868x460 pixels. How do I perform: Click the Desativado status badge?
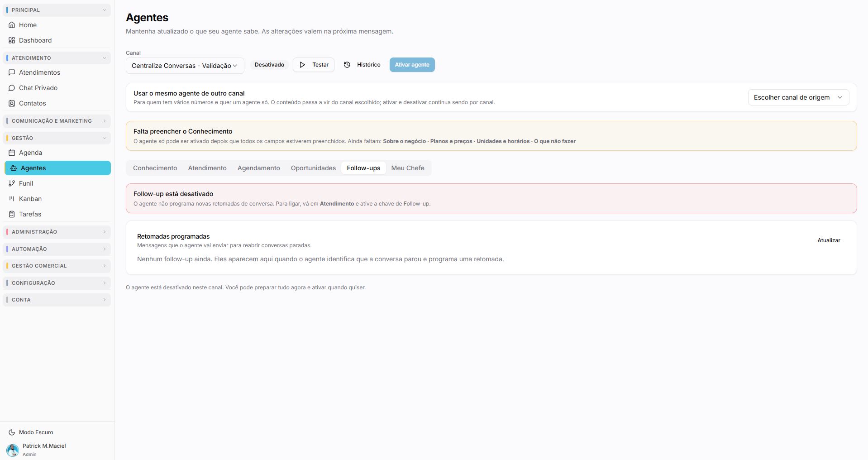pyautogui.click(x=269, y=65)
